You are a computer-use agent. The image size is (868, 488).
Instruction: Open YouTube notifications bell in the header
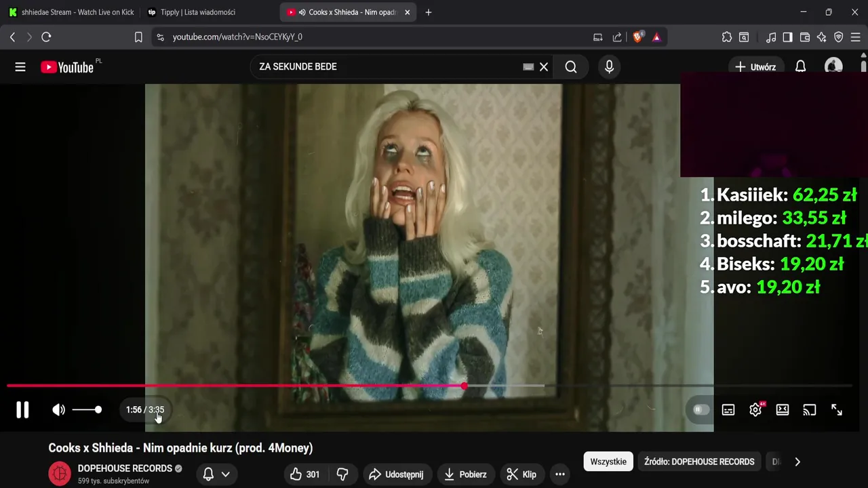(x=801, y=66)
